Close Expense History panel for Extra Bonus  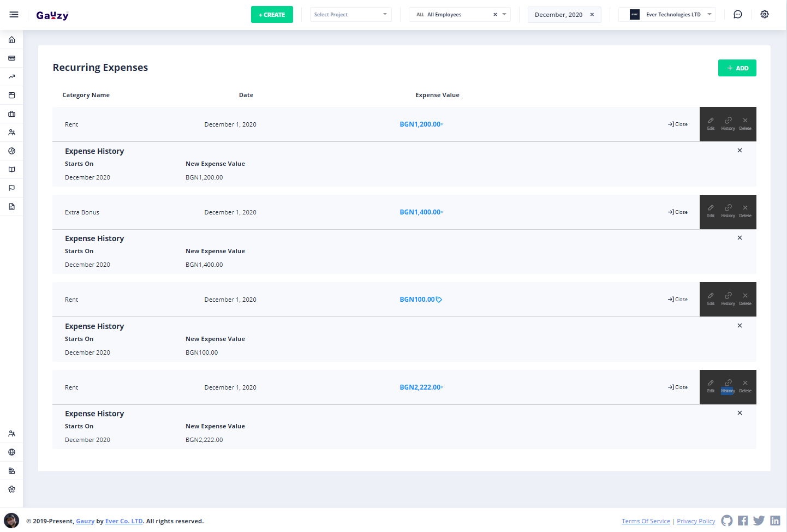point(740,238)
